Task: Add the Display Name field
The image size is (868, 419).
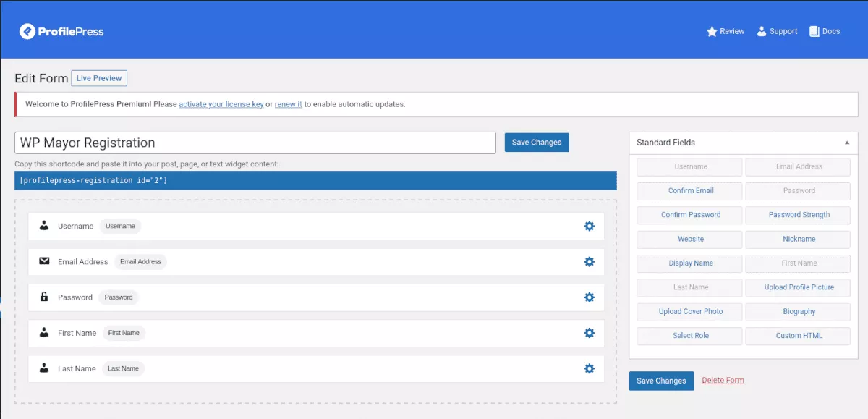Action: (691, 263)
